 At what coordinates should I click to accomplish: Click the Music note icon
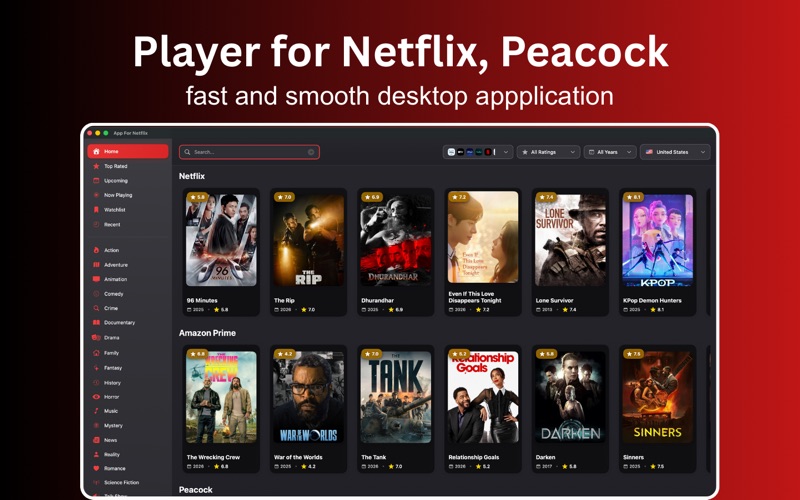96,411
